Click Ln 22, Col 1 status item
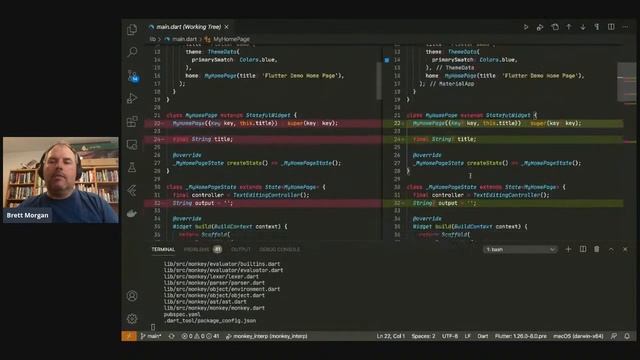Screen dimensions: 640x360 coord(391,336)
